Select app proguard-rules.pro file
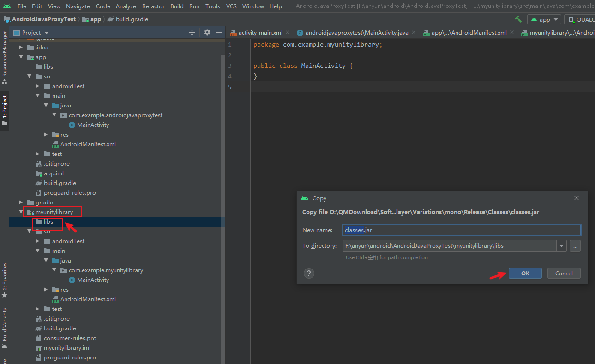The image size is (595, 364). (x=66, y=192)
